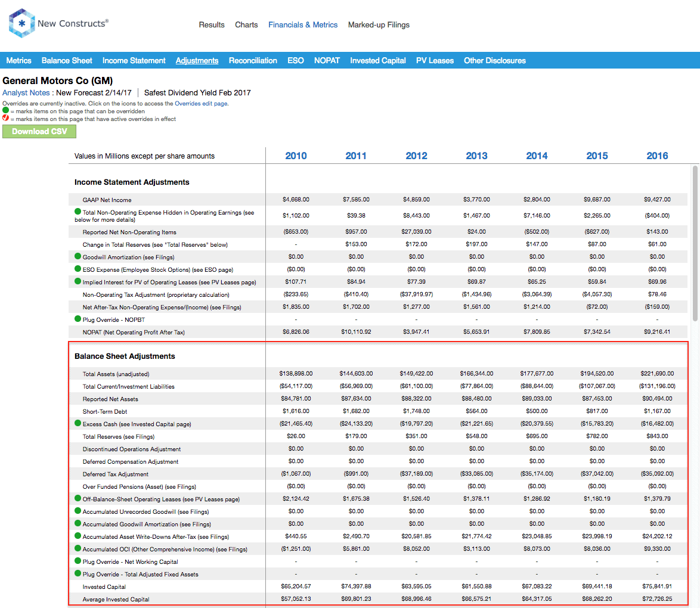Click the Income Statement Adjustments section title
The height and width of the screenshot is (608, 700).
point(132,182)
